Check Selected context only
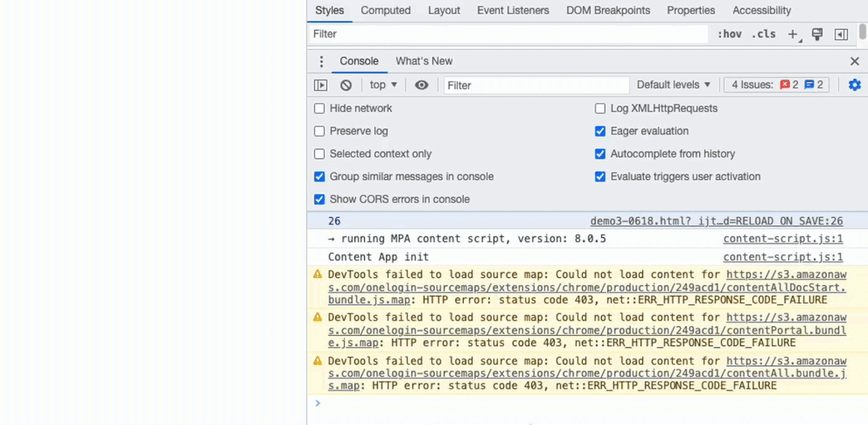The width and height of the screenshot is (868, 425). coord(319,153)
